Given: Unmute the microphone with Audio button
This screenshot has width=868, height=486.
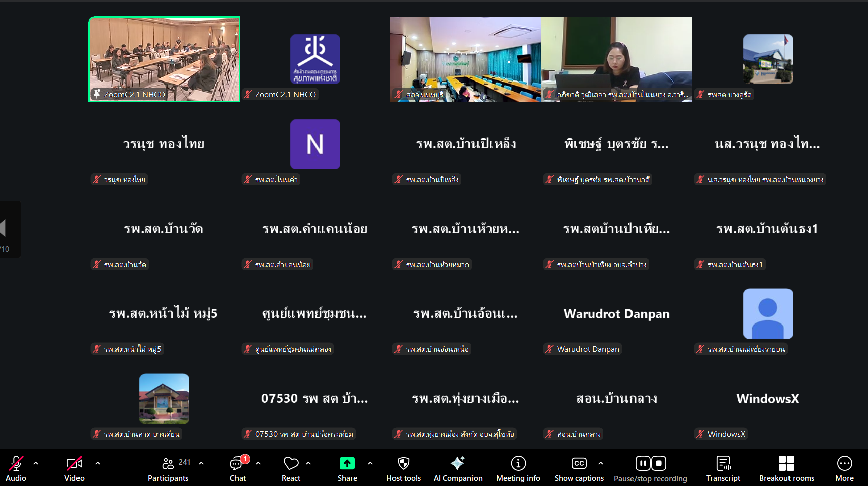Looking at the screenshot, I should [16, 463].
